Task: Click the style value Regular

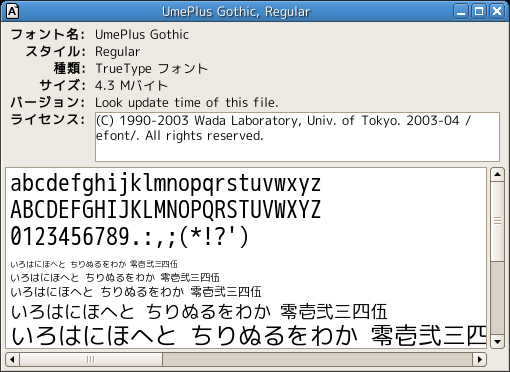Action: click(117, 52)
